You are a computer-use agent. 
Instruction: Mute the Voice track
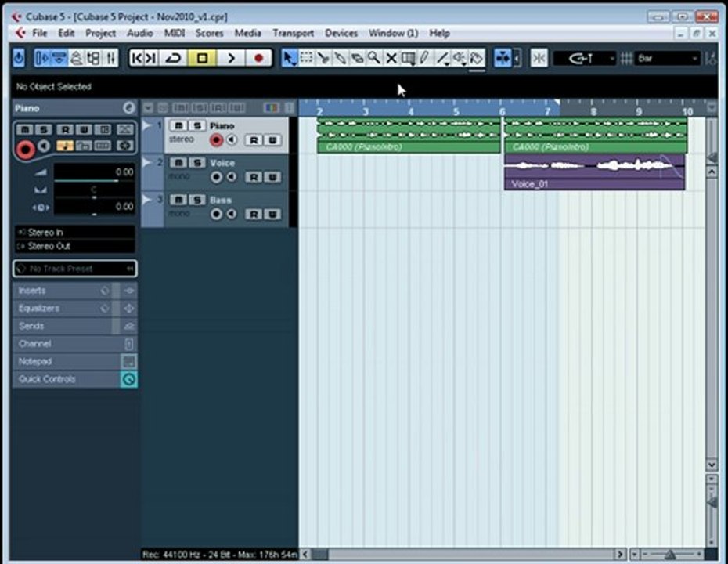pyautogui.click(x=178, y=163)
